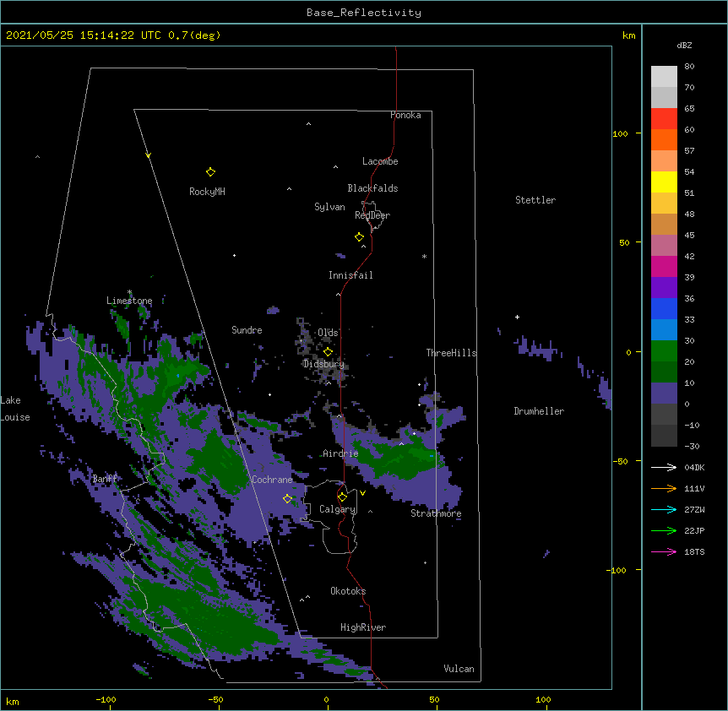Viewport: 728px width, 711px height.
Task: Click the dBZ legend heading
Action: click(684, 46)
